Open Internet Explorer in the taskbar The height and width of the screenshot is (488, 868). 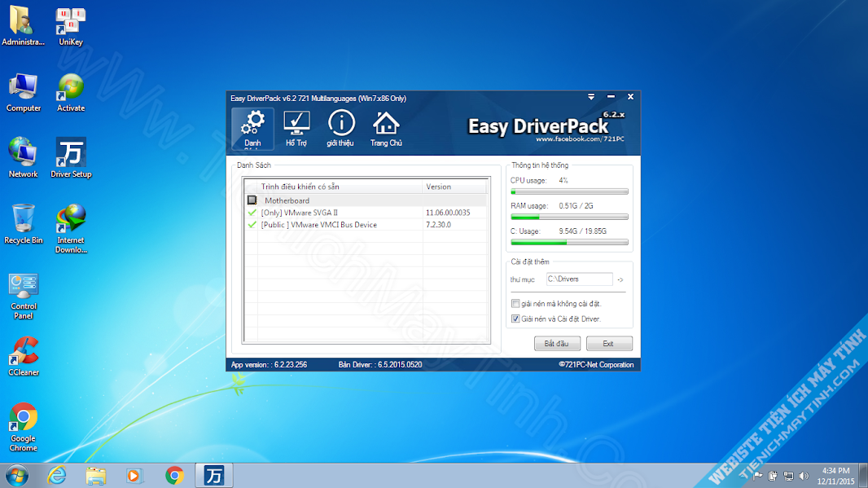click(x=56, y=475)
